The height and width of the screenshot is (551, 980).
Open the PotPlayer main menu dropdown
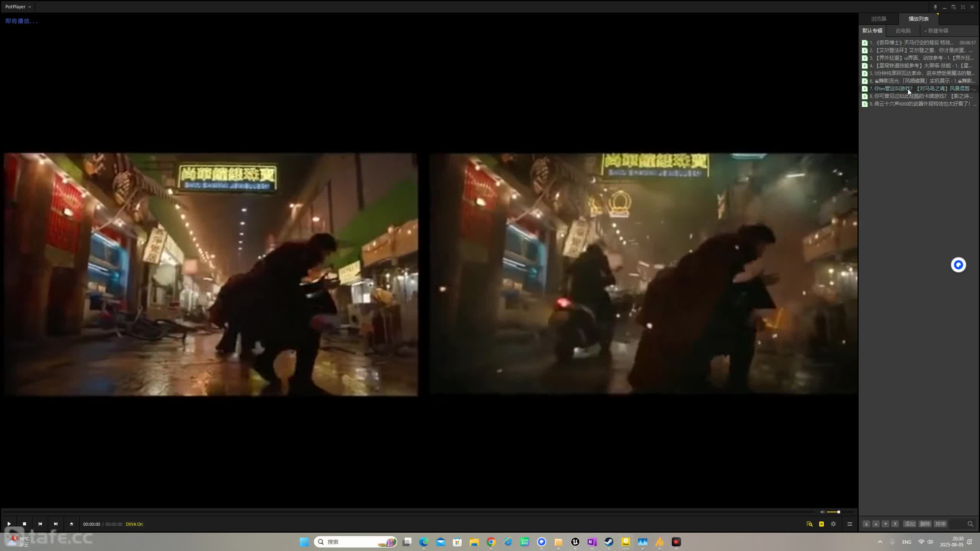(x=18, y=7)
